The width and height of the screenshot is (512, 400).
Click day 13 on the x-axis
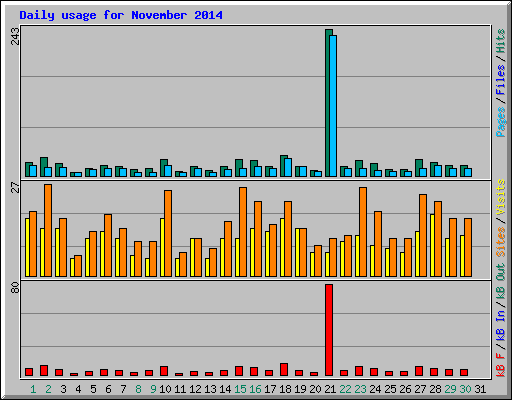click(210, 389)
